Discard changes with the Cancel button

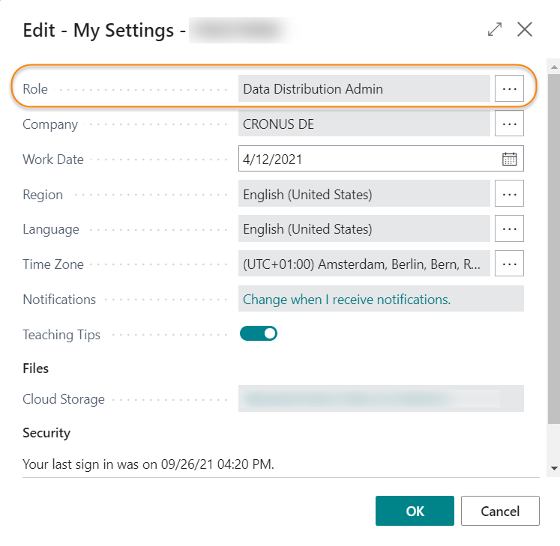point(500,511)
